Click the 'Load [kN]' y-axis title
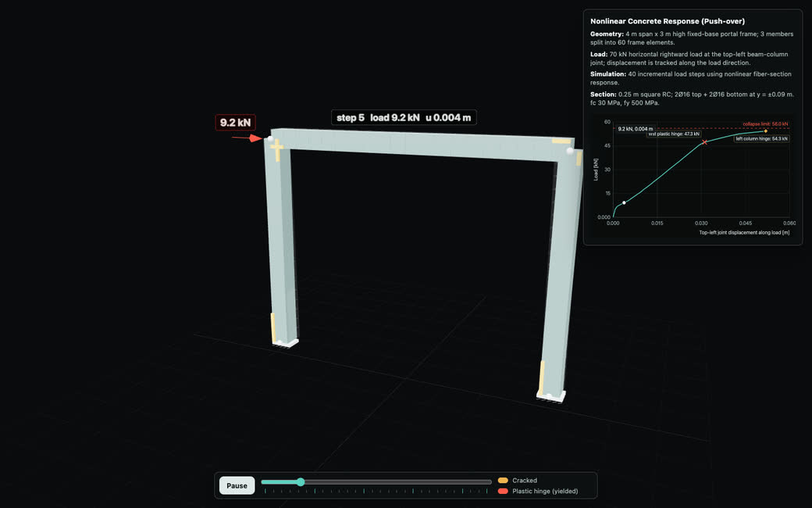 596,170
